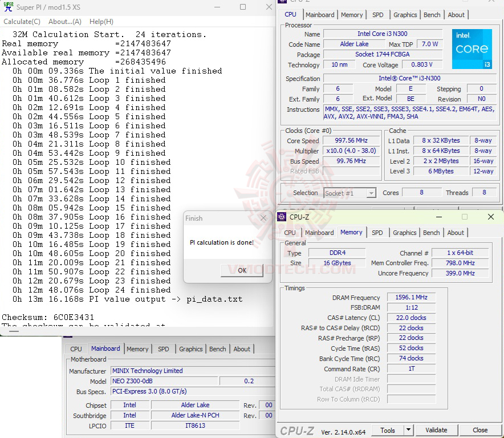
Task: Select About tab in top CPU-Z window
Action: 456,15
